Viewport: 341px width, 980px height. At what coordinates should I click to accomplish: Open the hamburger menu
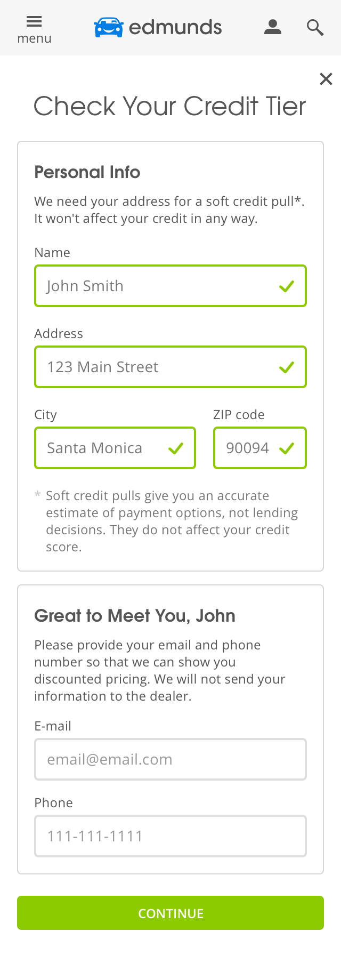tap(34, 28)
